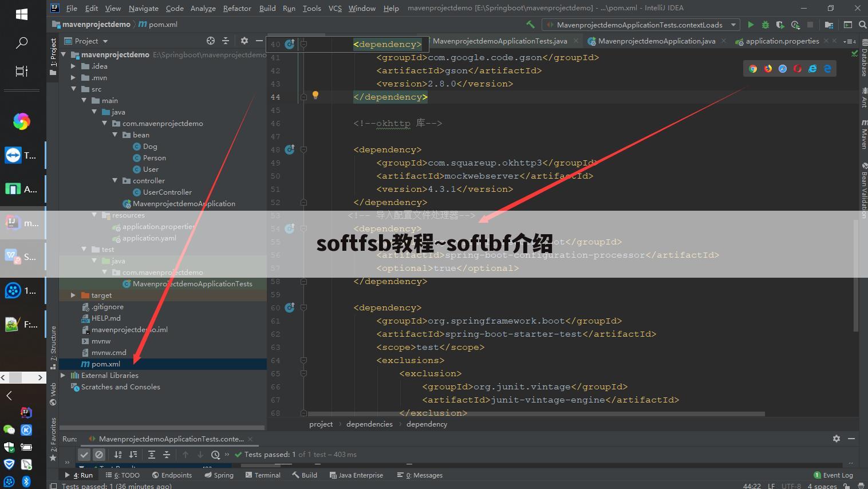Switch to MavenprojectdemoApplication.java tab

click(656, 41)
